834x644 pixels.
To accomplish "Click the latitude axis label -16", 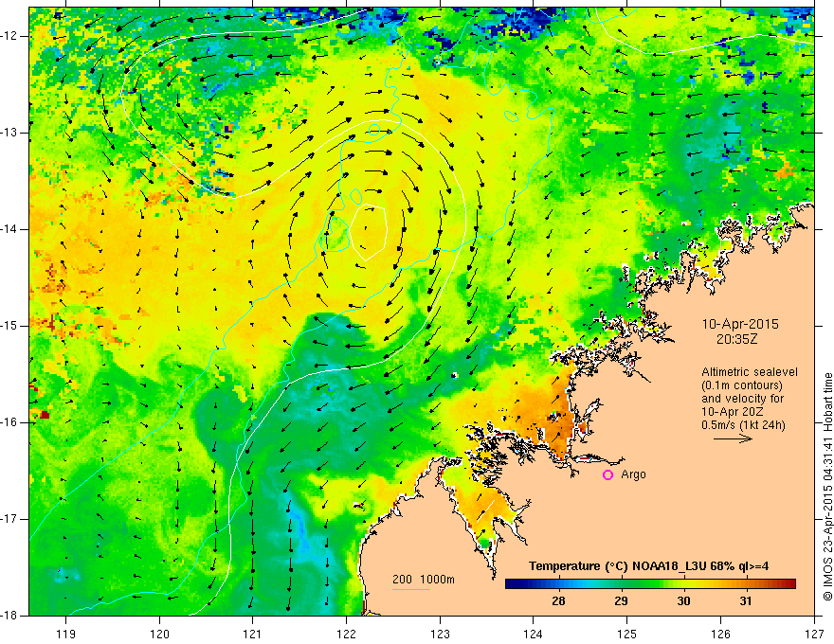I will [10, 422].
